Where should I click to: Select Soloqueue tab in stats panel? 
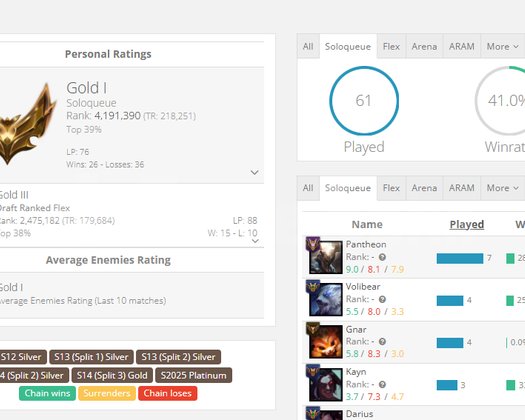[348, 46]
